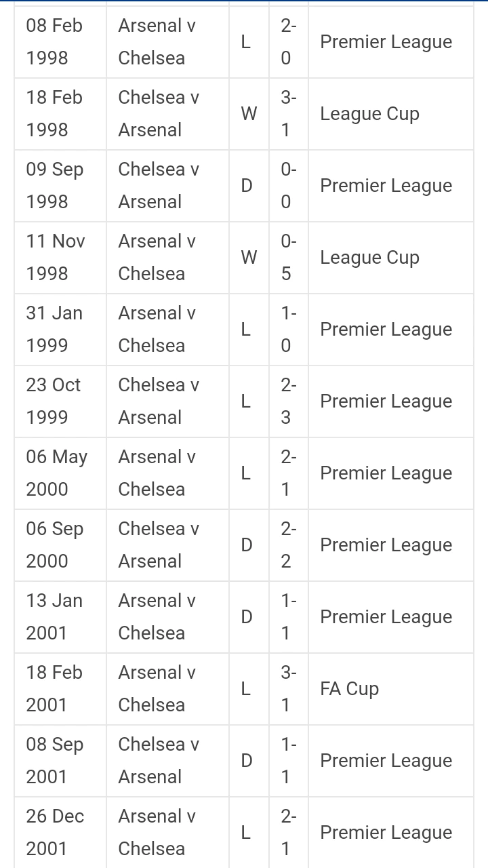This screenshot has width=488, height=868.
Task: Select the FA Cup competition cell
Action: pos(349,689)
